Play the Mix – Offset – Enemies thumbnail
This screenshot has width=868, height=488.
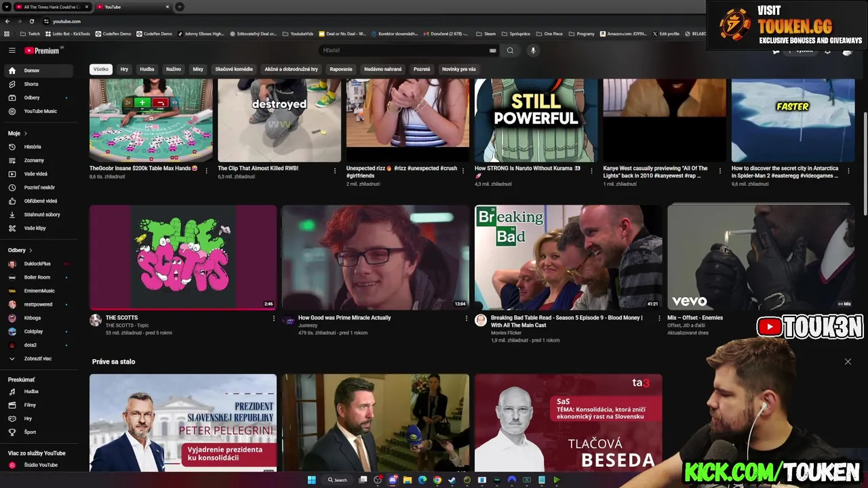tap(760, 258)
